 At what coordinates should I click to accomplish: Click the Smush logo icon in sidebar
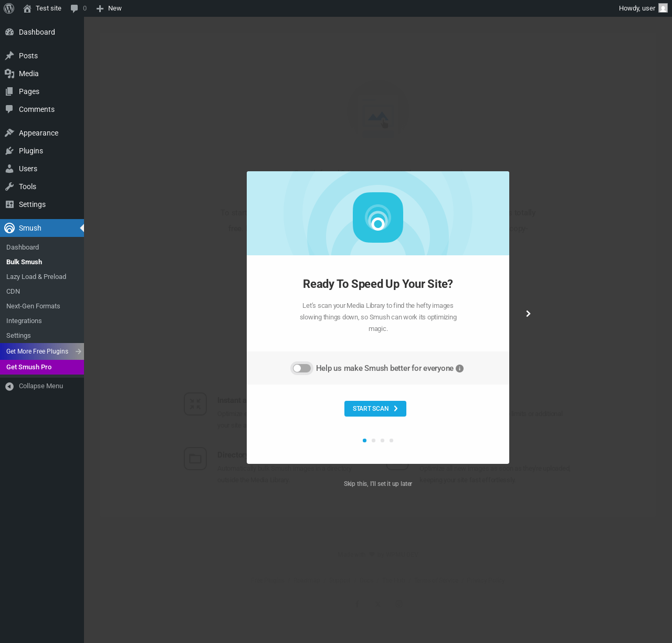9,228
